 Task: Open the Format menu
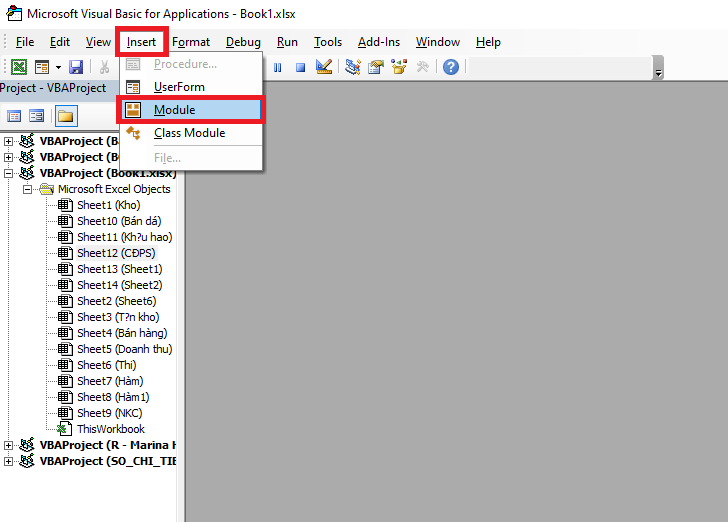coord(191,42)
